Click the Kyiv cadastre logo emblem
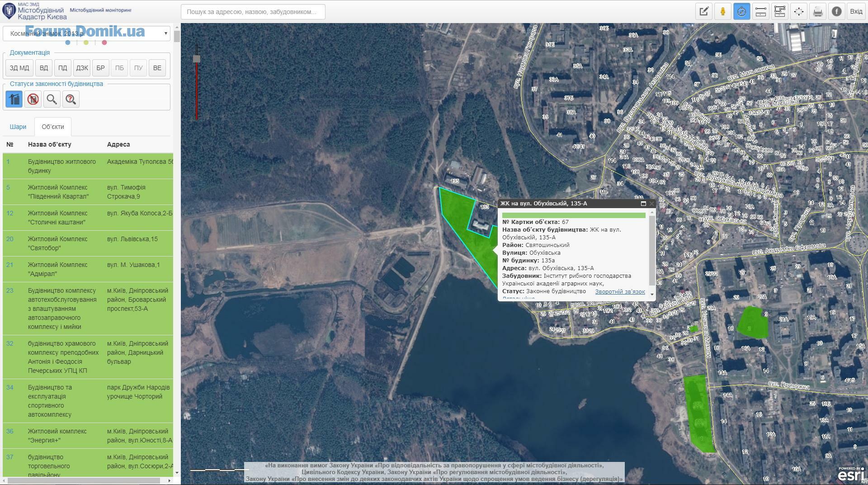This screenshot has height=485, width=868. (x=9, y=11)
